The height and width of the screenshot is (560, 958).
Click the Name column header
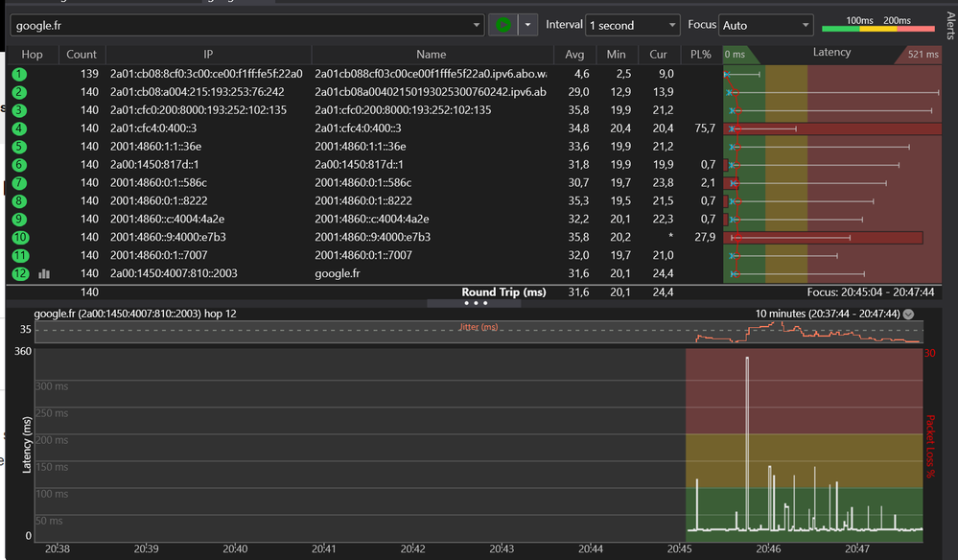click(432, 55)
